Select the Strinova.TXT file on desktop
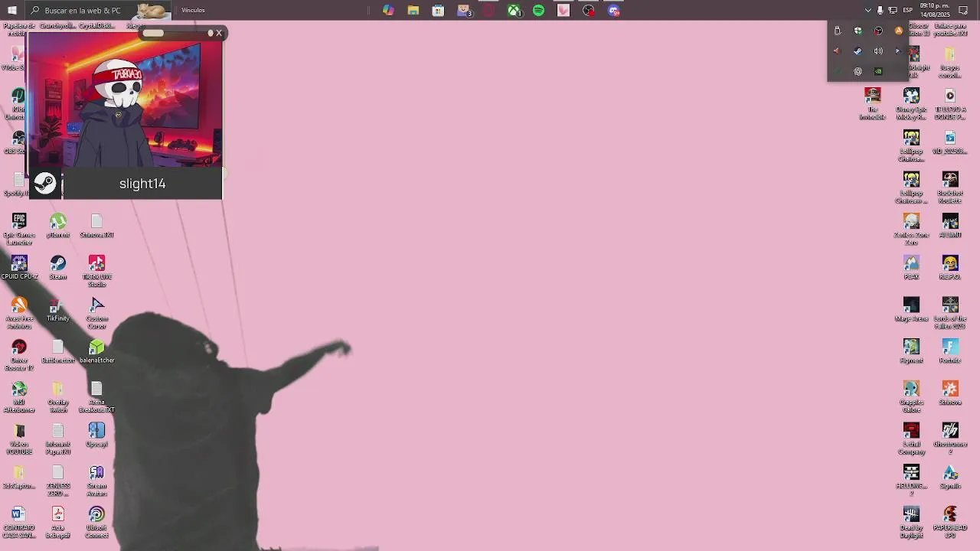Screen dimensions: 980x551 point(96,227)
